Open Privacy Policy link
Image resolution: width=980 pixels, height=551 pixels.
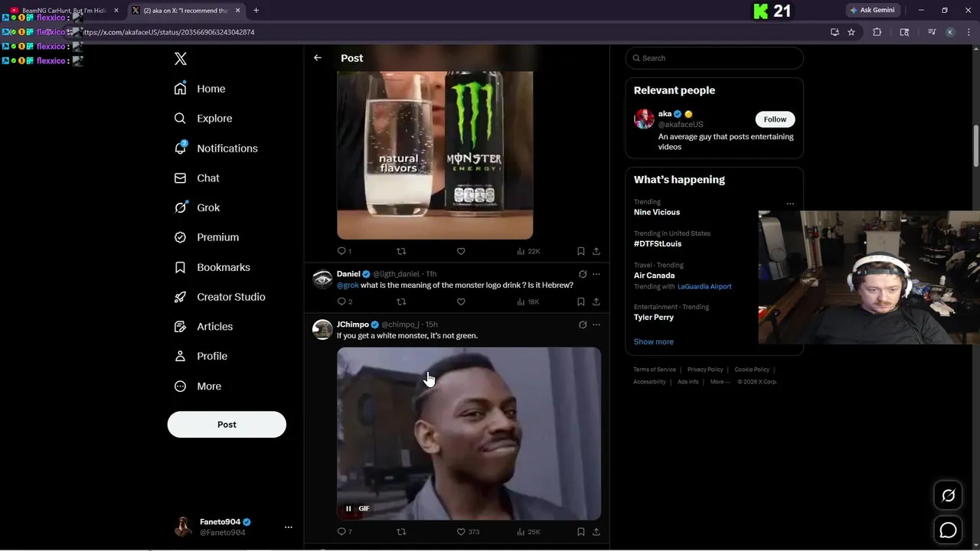[705, 370]
